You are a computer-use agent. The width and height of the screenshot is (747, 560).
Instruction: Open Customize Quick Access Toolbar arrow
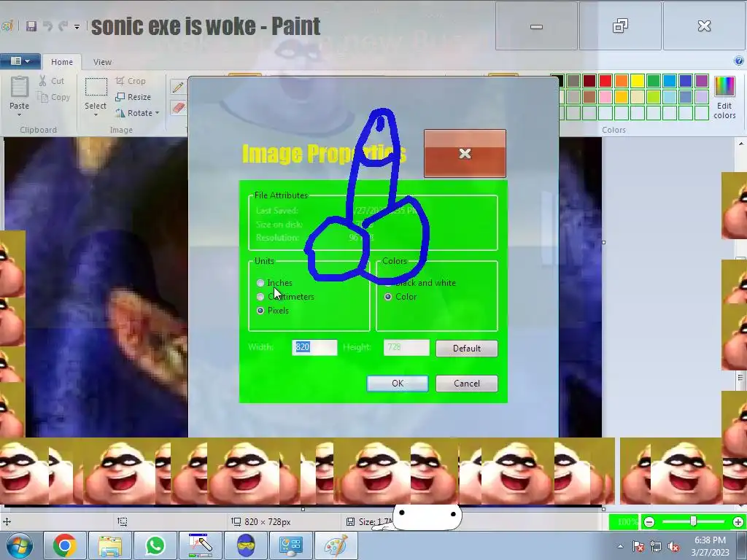[x=77, y=27]
